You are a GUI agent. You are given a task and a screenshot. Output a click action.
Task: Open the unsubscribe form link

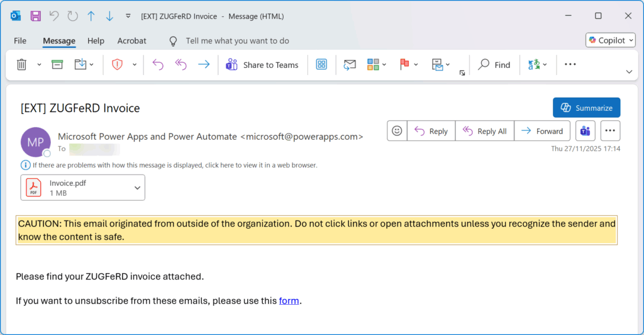click(289, 301)
